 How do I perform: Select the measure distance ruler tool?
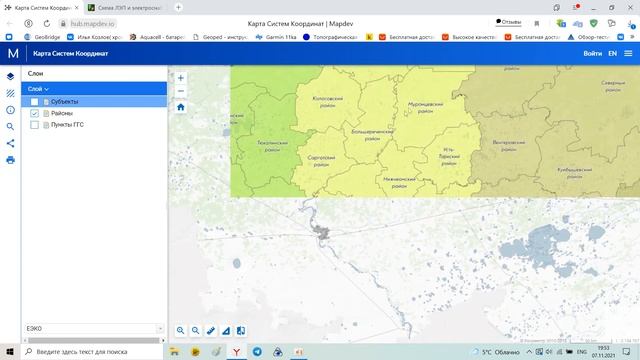211,331
